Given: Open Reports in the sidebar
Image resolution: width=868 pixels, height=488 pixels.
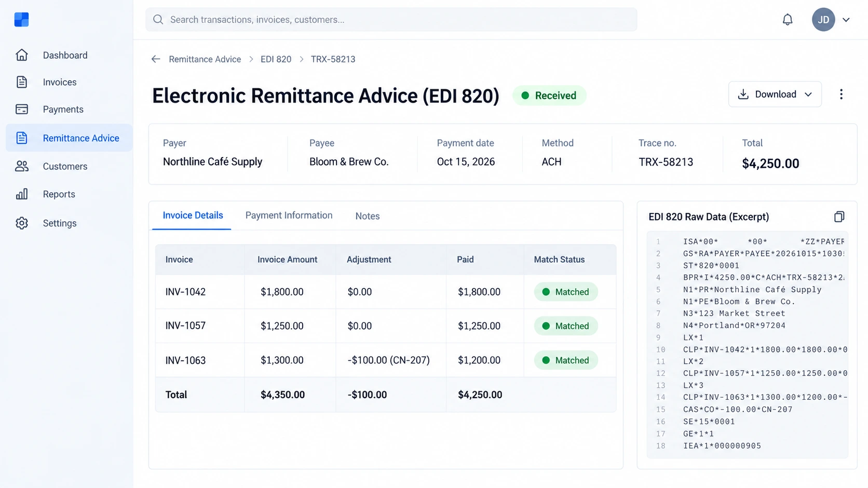Looking at the screenshot, I should (x=59, y=194).
